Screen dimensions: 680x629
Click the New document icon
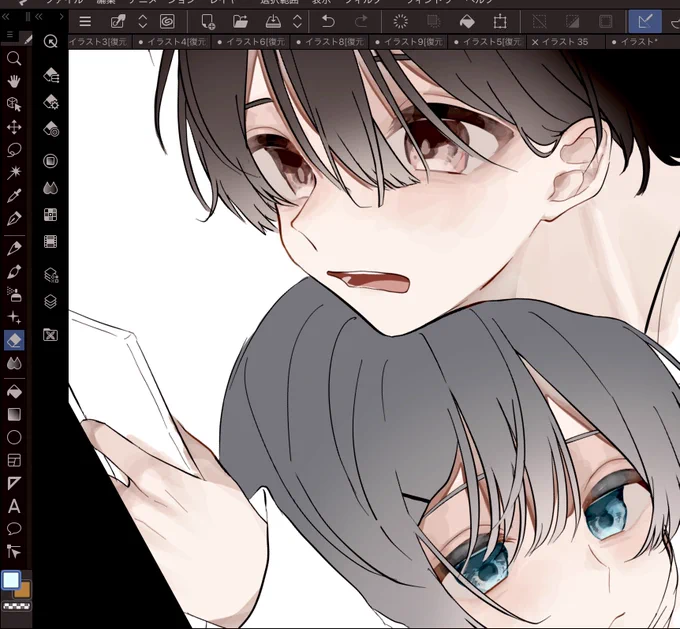point(208,21)
